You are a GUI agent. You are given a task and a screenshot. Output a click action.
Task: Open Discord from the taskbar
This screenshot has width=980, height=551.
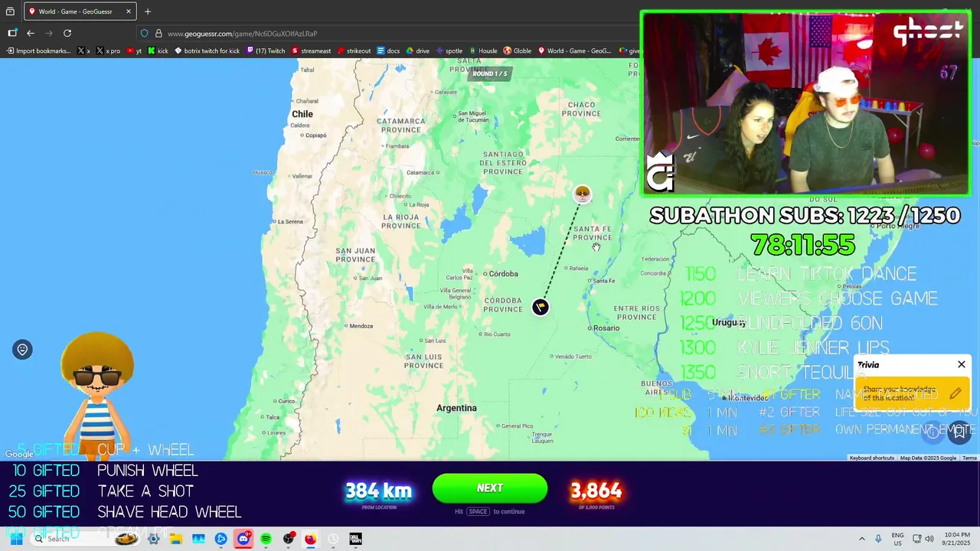click(243, 539)
